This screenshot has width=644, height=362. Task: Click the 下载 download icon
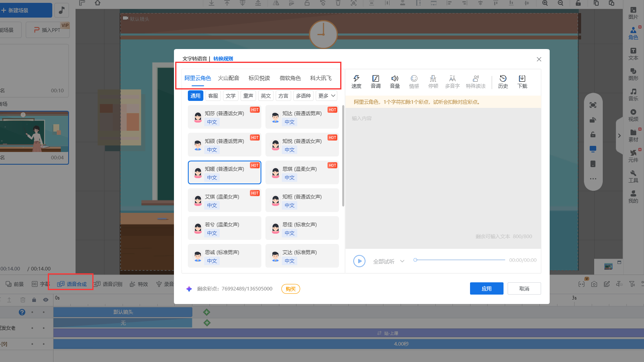[x=522, y=81]
